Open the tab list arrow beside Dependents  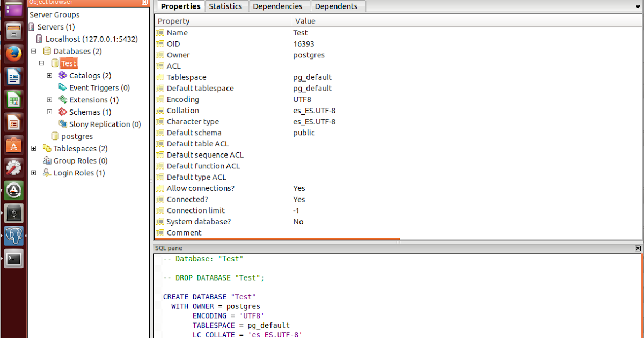click(x=636, y=6)
